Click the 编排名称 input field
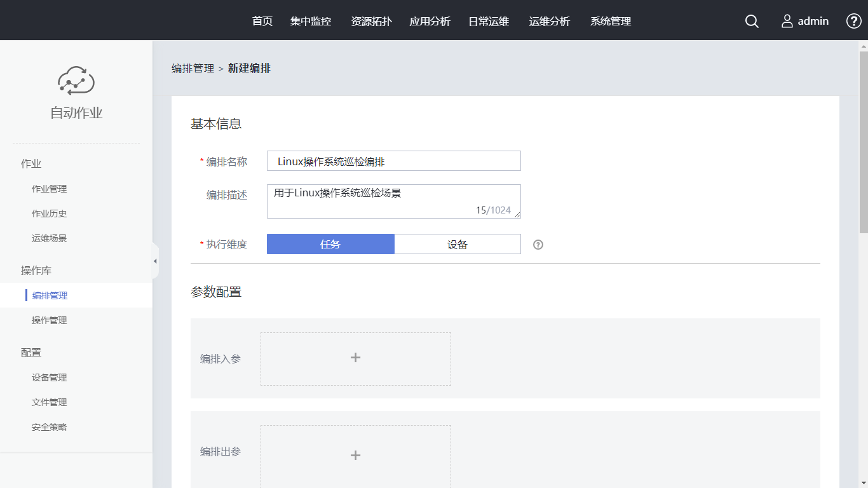 tap(393, 161)
